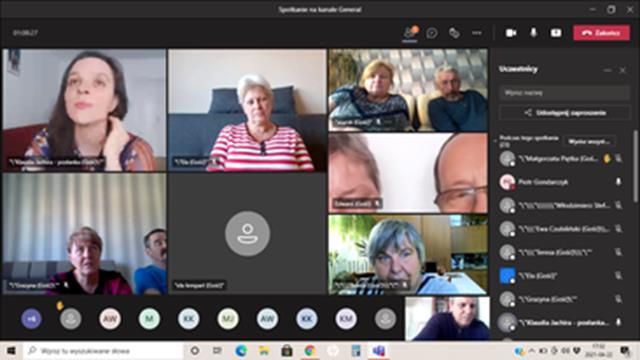Click the mute all participants button
This screenshot has height=360, width=640.
coord(589,142)
